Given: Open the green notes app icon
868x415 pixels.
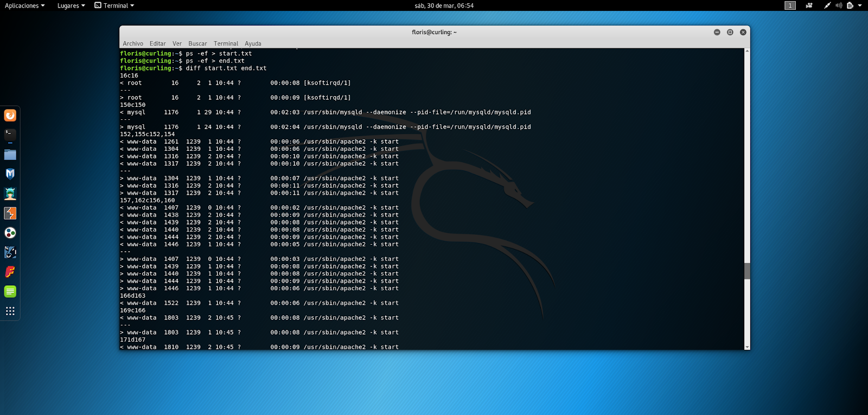Looking at the screenshot, I should tap(10, 291).
